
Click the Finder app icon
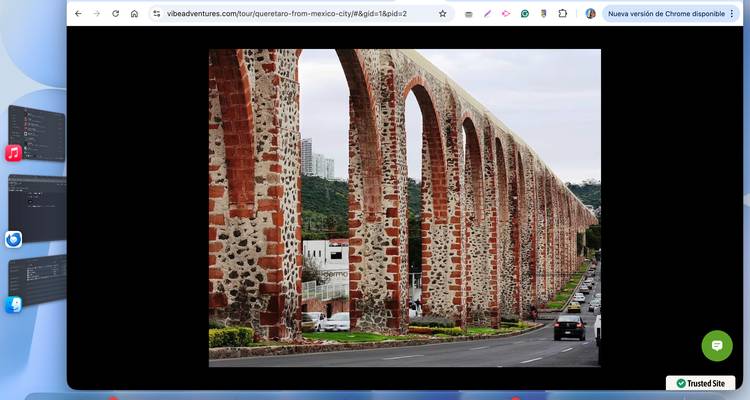click(13, 305)
